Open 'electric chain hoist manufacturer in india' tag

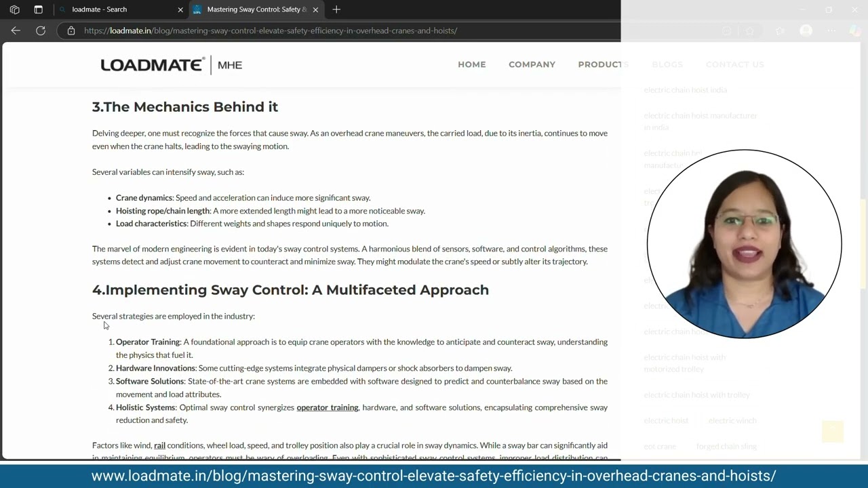coord(701,121)
